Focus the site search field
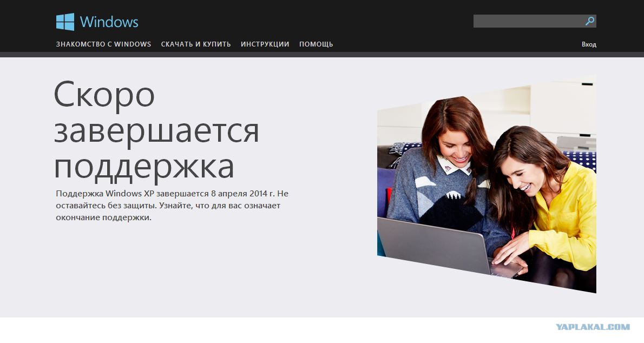The width and height of the screenshot is (644, 343). click(x=534, y=21)
